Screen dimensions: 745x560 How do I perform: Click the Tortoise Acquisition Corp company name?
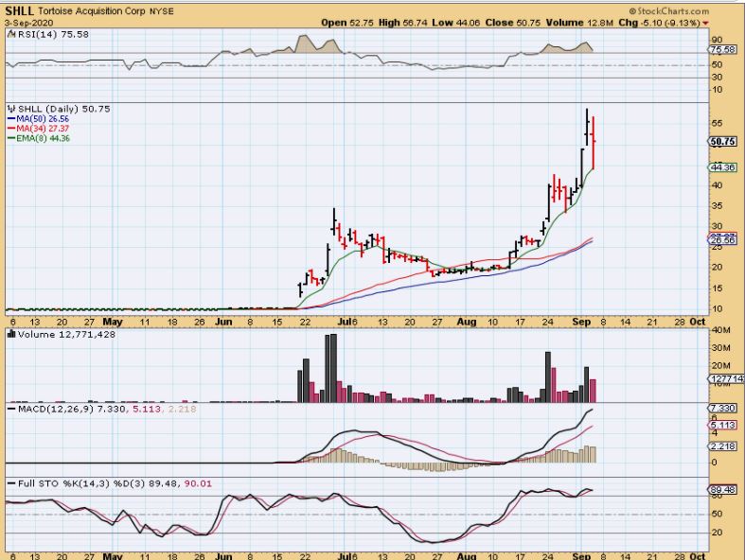tap(91, 11)
